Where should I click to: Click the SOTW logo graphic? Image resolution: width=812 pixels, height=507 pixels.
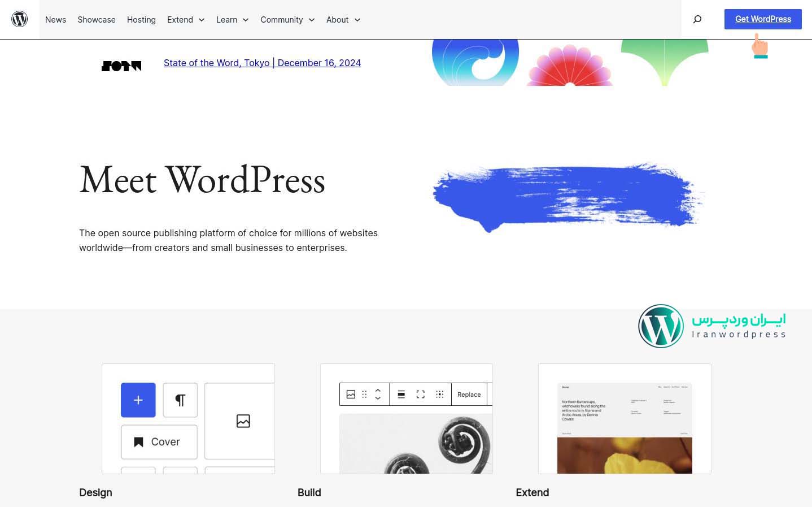point(121,66)
